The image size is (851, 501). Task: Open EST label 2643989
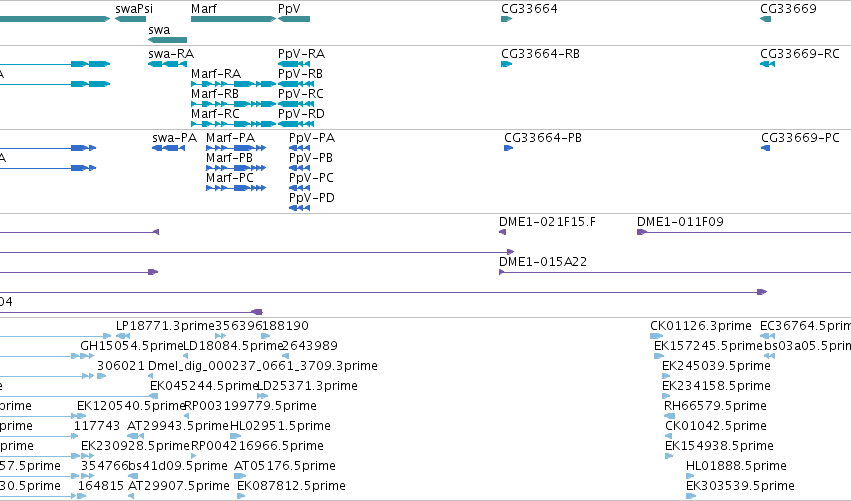coord(310,346)
